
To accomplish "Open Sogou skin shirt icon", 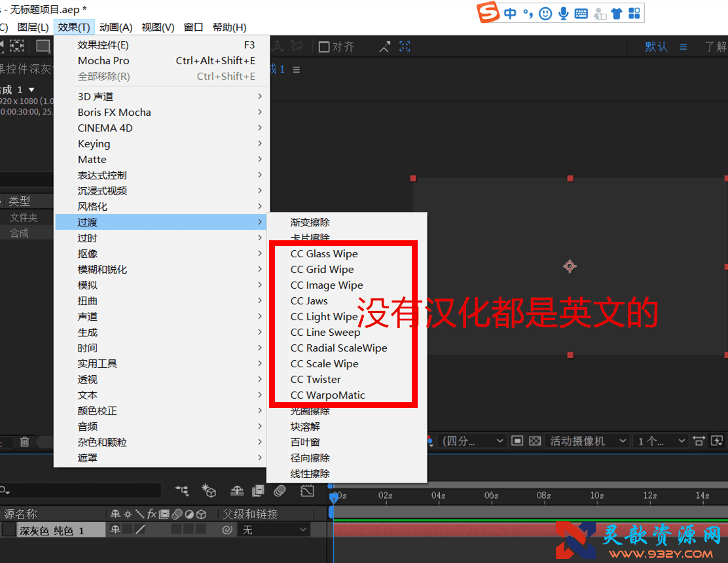I will click(x=617, y=14).
